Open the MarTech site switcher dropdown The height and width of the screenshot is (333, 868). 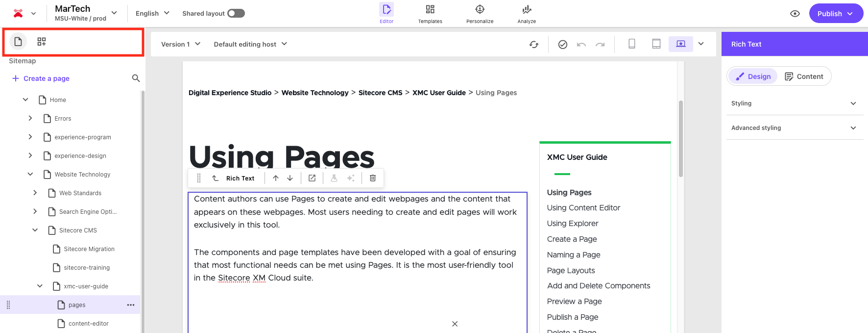[86, 13]
